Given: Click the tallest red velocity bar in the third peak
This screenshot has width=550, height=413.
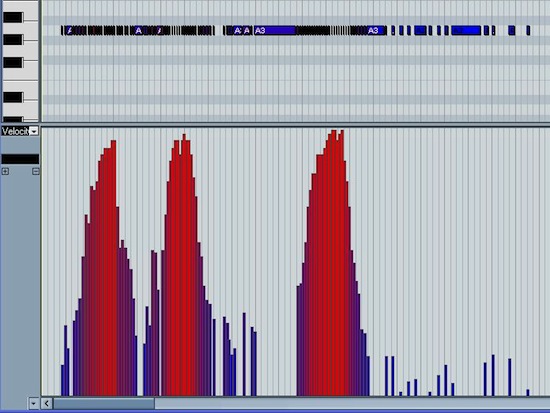Looking at the screenshot, I should [334, 263].
